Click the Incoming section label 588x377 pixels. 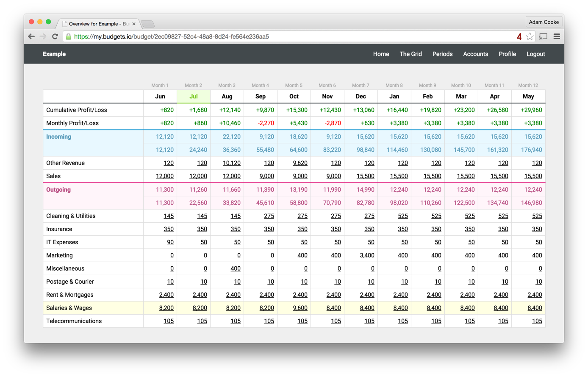pyautogui.click(x=58, y=137)
